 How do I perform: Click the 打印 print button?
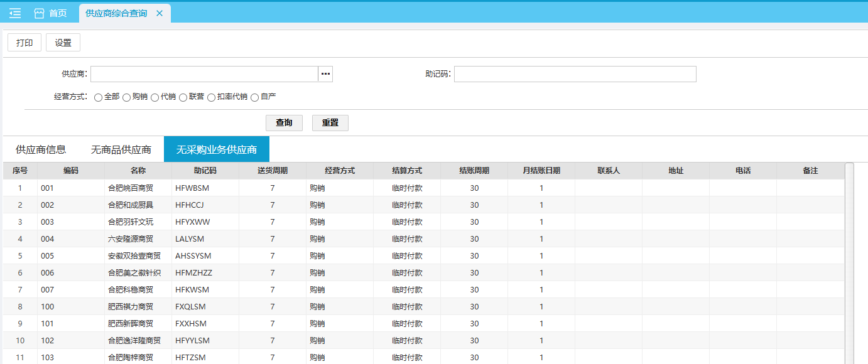coord(24,43)
